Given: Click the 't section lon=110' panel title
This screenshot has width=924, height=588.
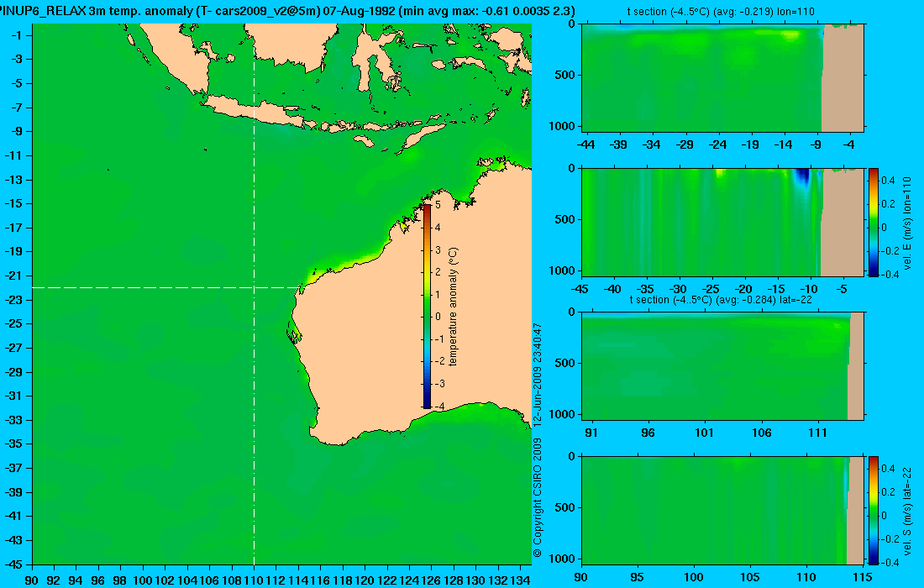Looking at the screenshot, I should pyautogui.click(x=721, y=11).
